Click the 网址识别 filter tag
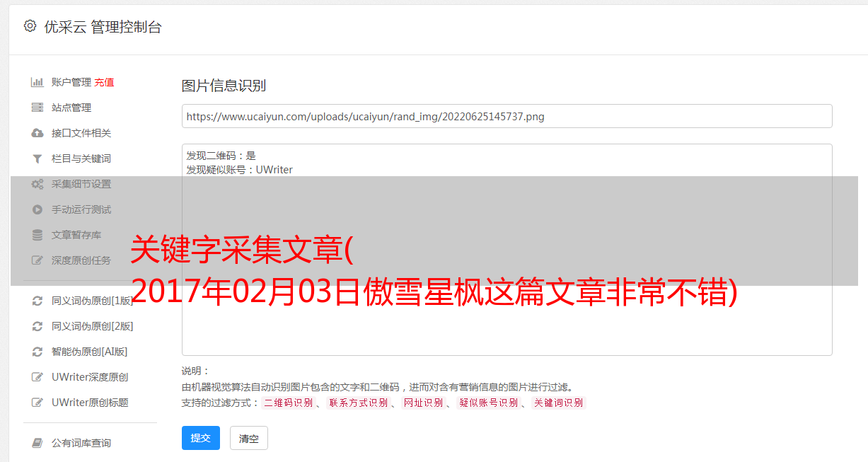This screenshot has width=868, height=462. pyautogui.click(x=423, y=403)
